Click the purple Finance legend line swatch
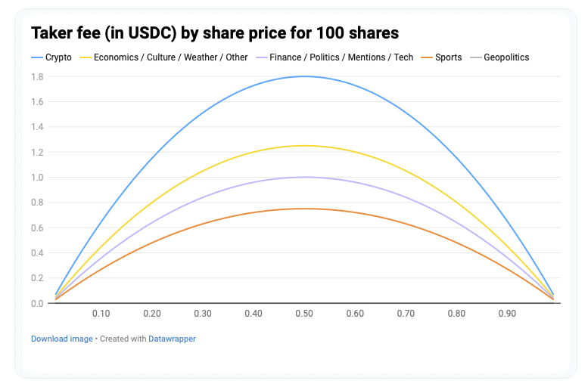 click(263, 57)
